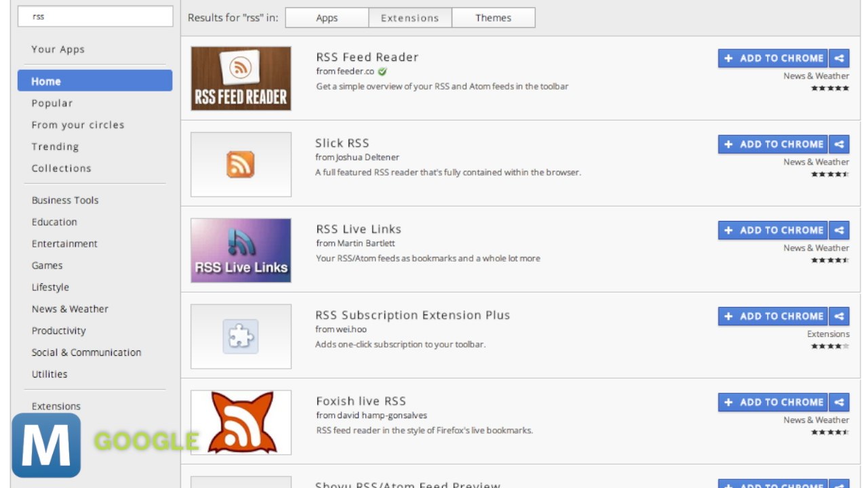Screen dimensions: 868x488
Task: Share the Foxish live RSS extension
Action: [839, 403]
